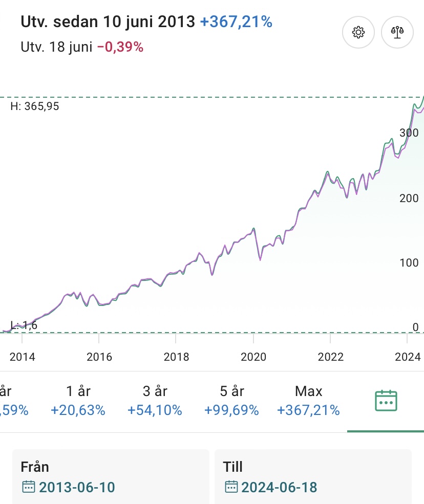Screen dimensions: 424x504
Task: Select the custom date range calendar tab
Action: point(386,401)
